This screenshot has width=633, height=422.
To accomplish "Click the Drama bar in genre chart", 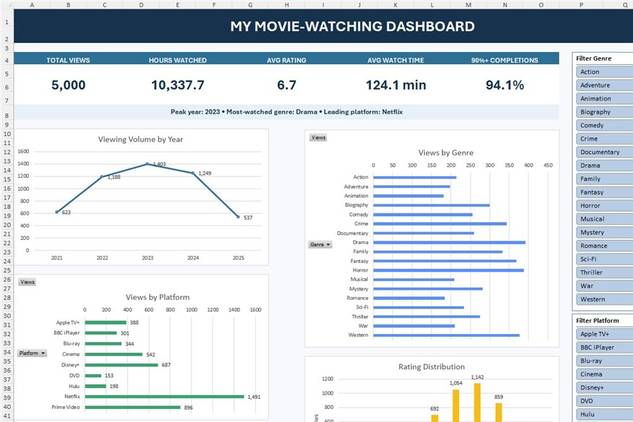I will 449,242.
